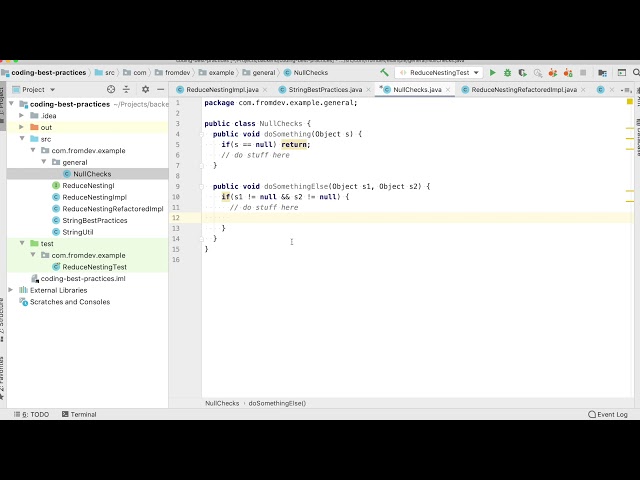
Task: Select the NullChecks.java tab
Action: (417, 89)
